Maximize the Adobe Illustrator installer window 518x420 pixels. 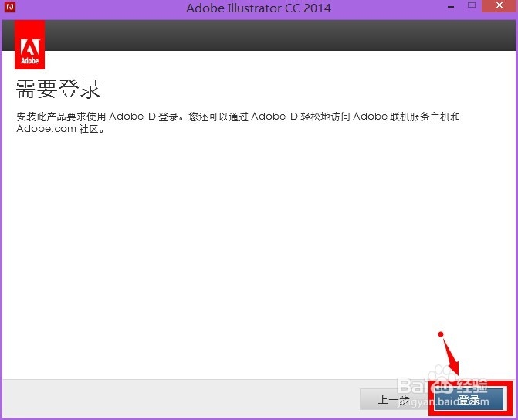[x=472, y=5]
